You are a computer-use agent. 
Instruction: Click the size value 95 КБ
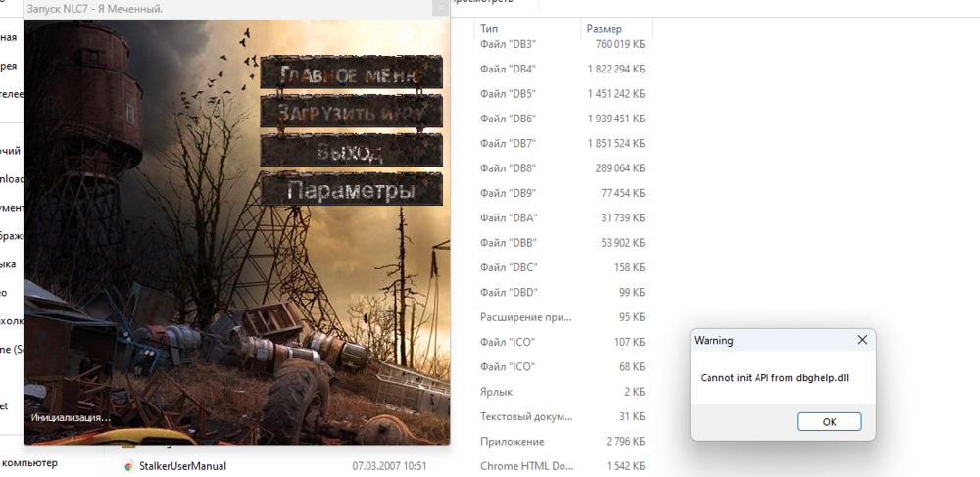click(x=632, y=317)
